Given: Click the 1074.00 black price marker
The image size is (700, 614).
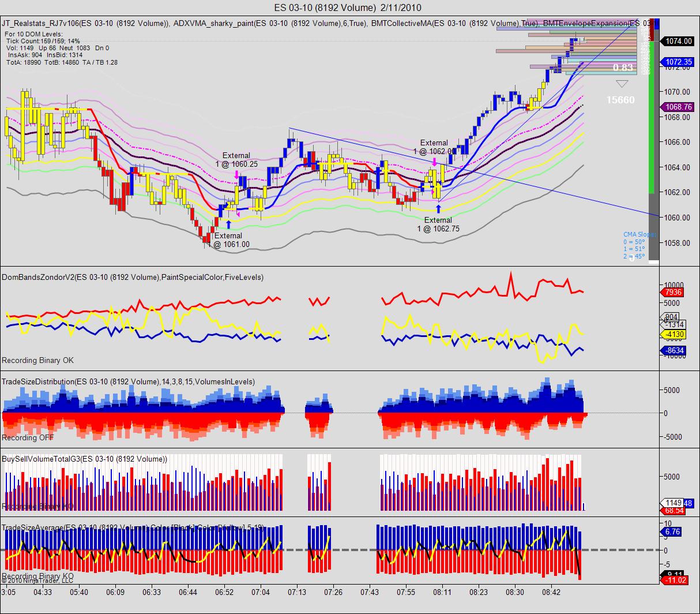Looking at the screenshot, I should coord(678,42).
